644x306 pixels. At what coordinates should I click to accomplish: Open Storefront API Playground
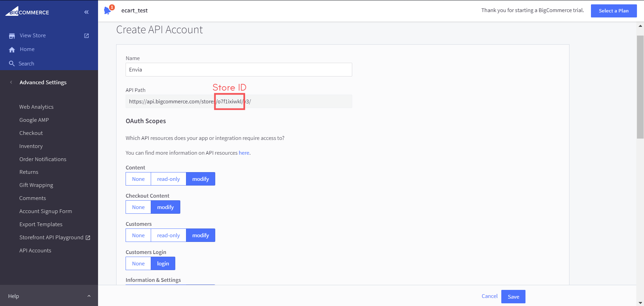(51, 238)
